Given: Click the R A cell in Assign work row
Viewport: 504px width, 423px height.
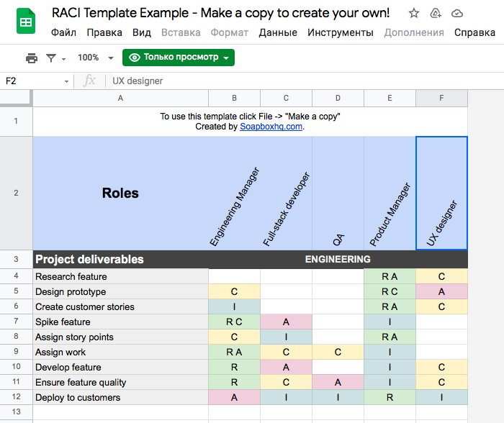Looking at the screenshot, I should (234, 352).
